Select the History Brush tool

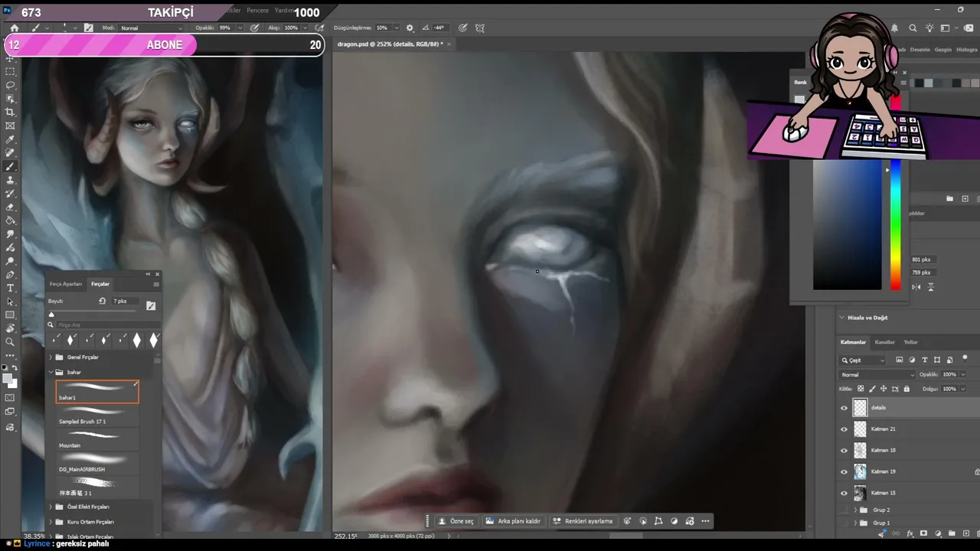[x=10, y=194]
